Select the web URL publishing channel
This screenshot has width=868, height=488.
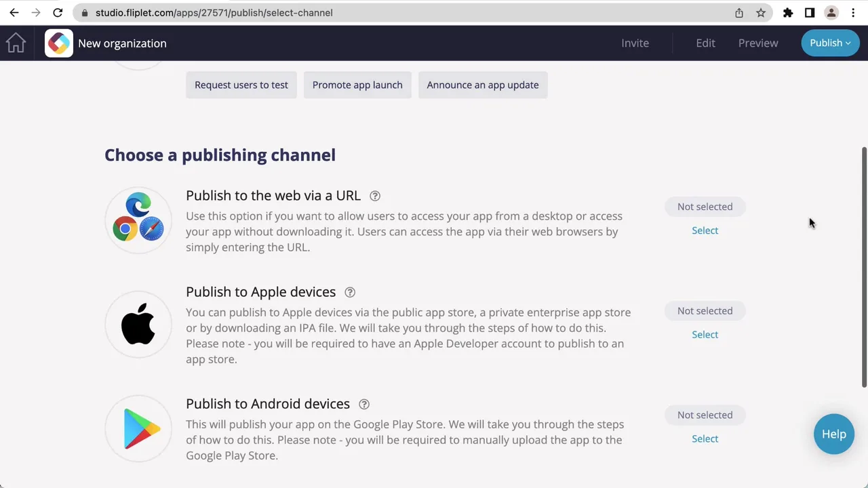coord(705,230)
